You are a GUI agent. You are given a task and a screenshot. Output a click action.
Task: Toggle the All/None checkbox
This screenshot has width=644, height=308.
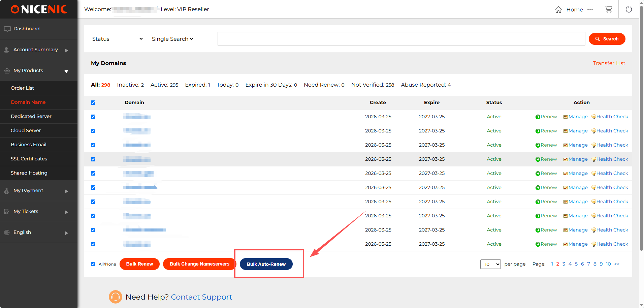[93, 264]
